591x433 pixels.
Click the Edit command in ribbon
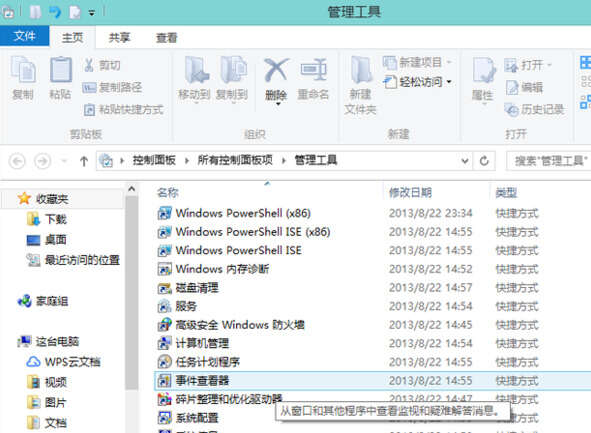(524, 87)
